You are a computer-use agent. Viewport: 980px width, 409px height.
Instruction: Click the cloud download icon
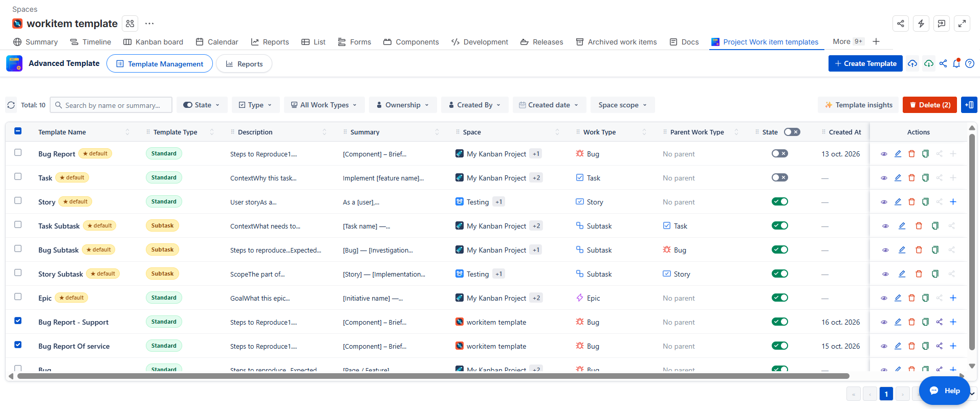tap(929, 63)
